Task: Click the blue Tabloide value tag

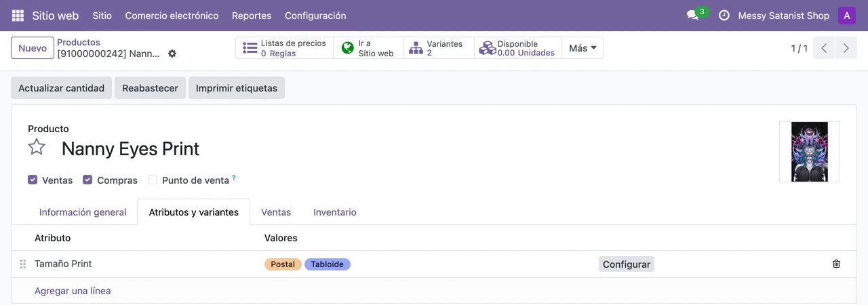Action: click(x=328, y=264)
